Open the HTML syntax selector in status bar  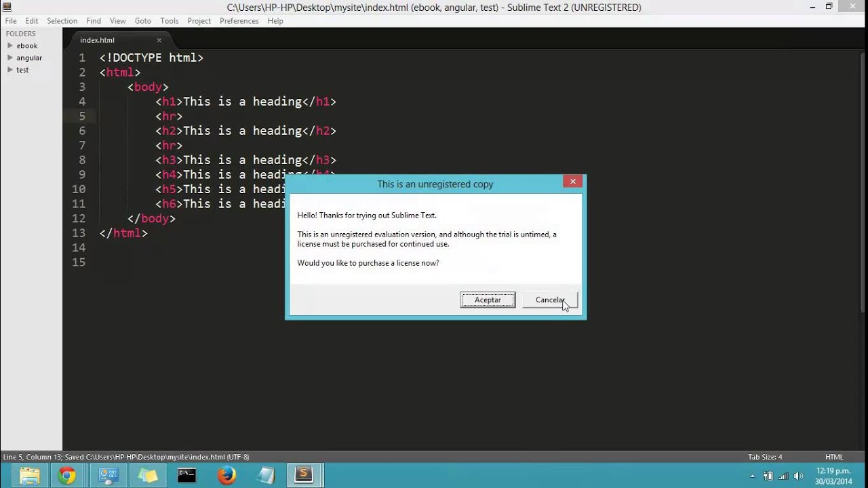pos(834,457)
